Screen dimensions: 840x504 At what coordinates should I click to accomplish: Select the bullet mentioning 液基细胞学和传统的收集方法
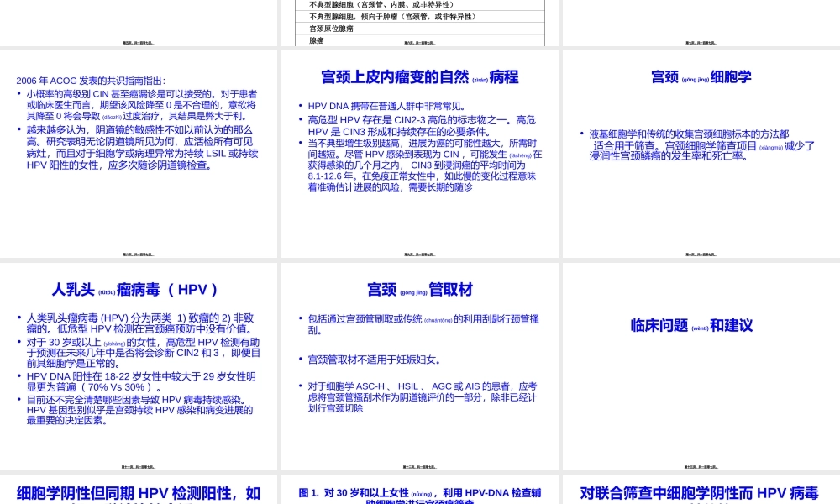pos(700,141)
